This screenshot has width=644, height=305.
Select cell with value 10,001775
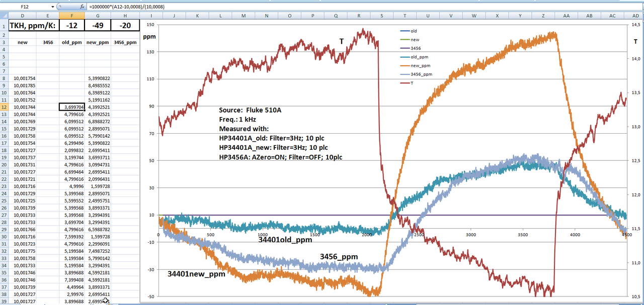[22, 251]
